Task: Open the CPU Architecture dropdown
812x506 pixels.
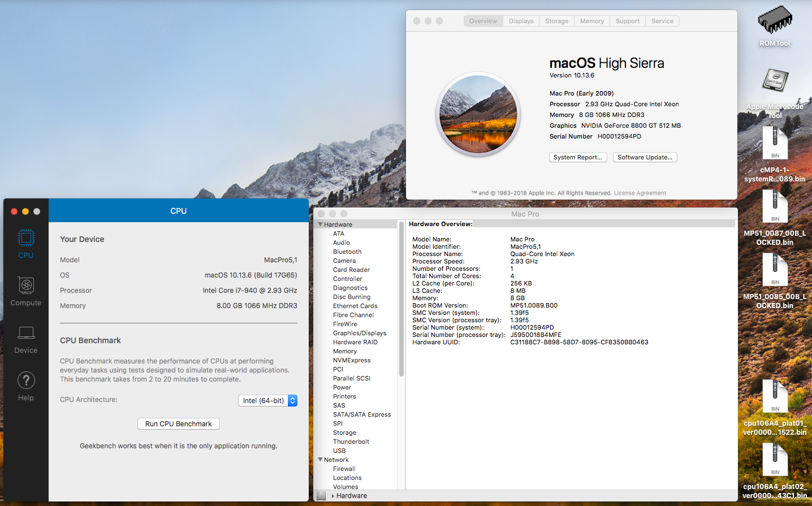Action: point(267,400)
